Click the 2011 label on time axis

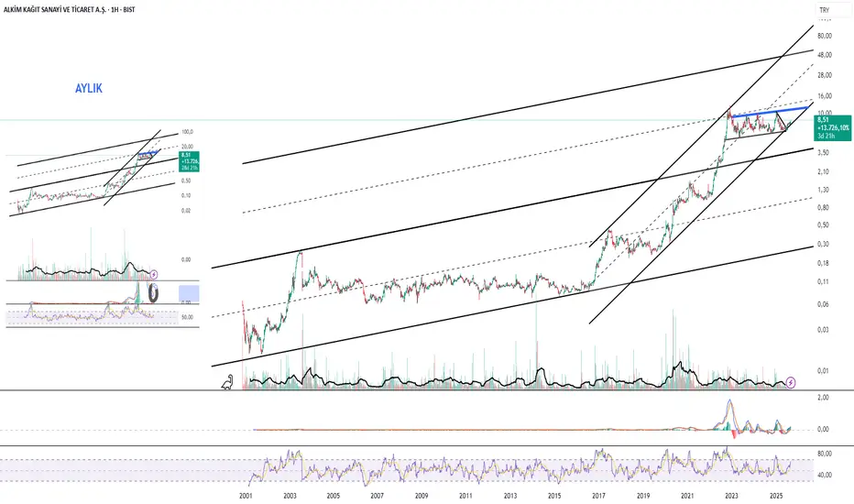[x=465, y=496]
